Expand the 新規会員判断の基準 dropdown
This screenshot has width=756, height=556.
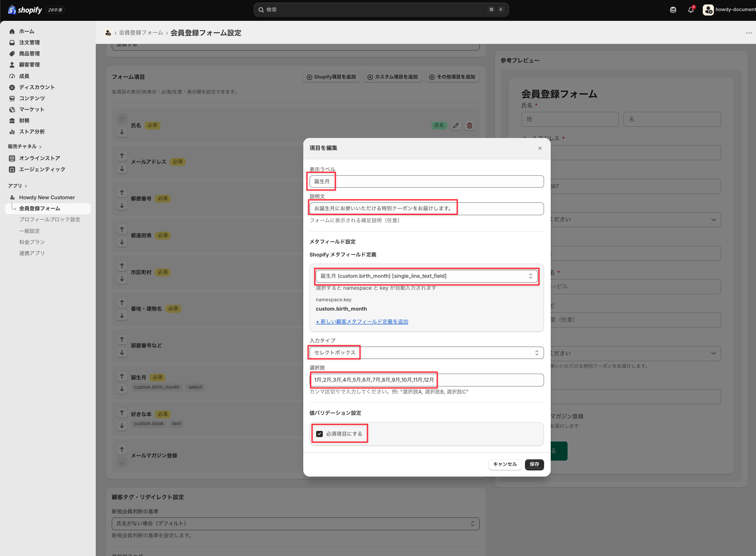pos(295,524)
